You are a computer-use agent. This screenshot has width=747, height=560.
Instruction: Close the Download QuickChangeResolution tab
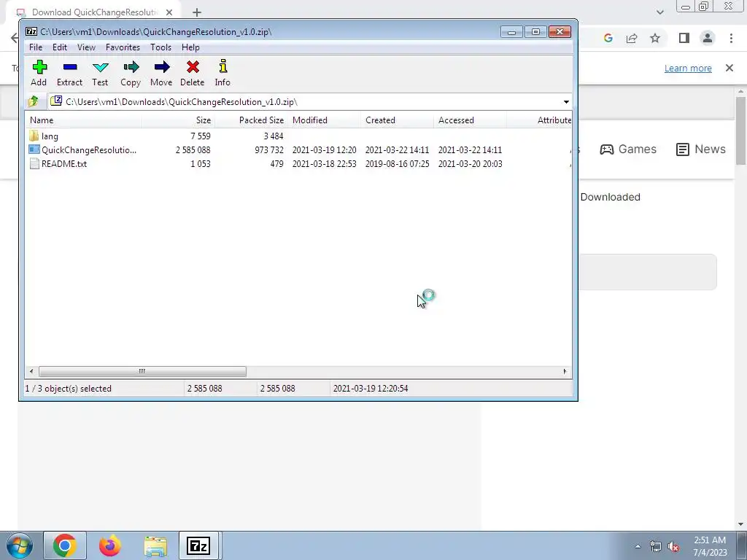[169, 12]
